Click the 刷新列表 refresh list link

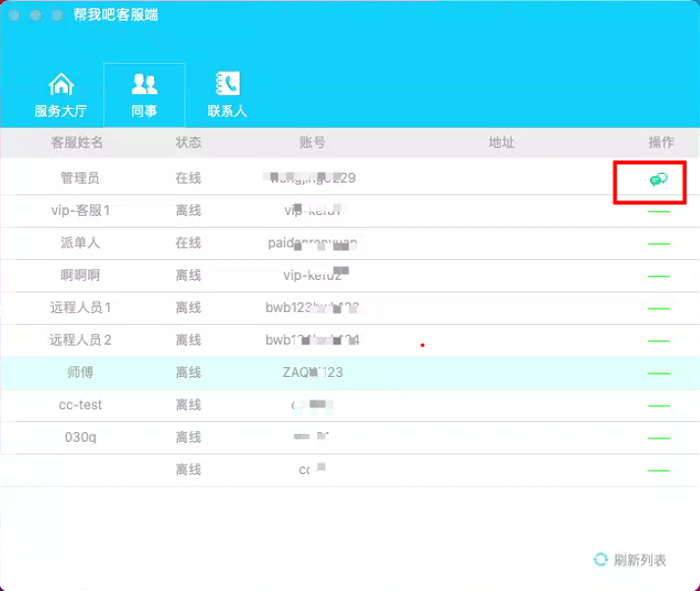[640, 560]
